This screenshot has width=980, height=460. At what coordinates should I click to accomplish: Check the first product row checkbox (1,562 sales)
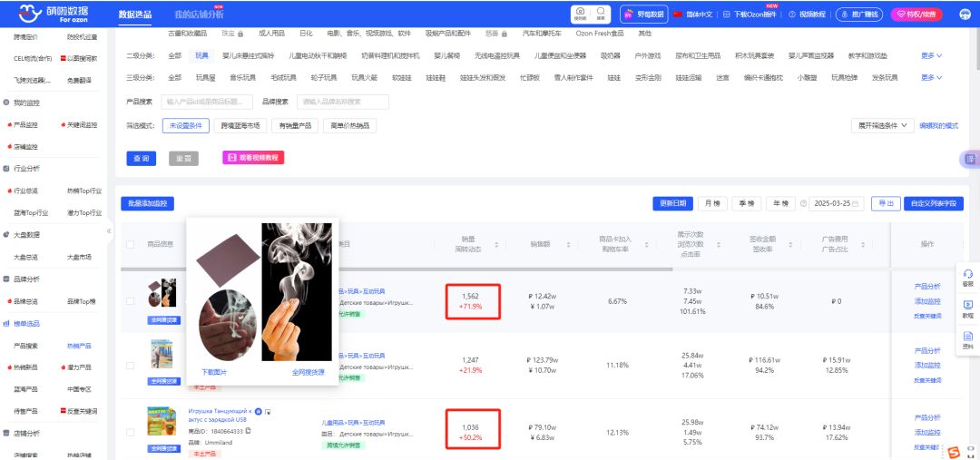point(130,301)
